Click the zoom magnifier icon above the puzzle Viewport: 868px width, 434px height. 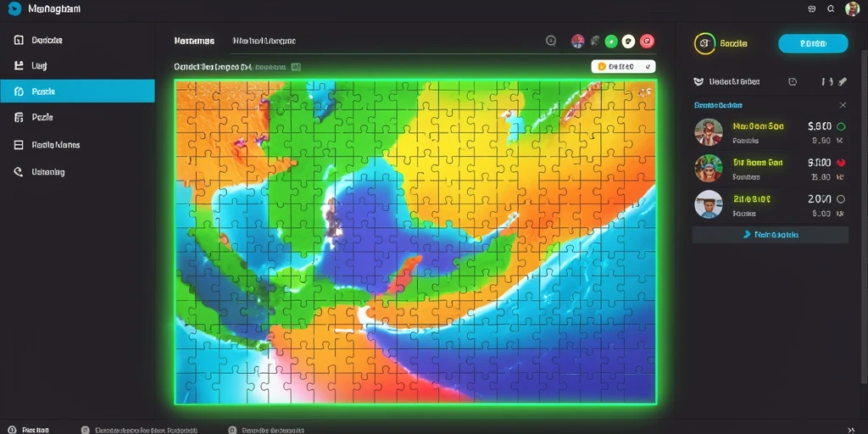551,41
